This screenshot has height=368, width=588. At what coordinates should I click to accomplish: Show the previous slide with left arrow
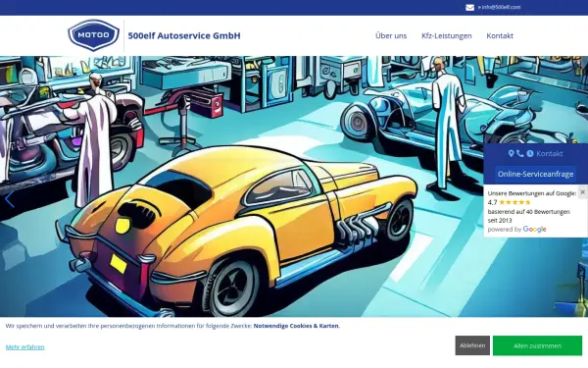coord(10,199)
